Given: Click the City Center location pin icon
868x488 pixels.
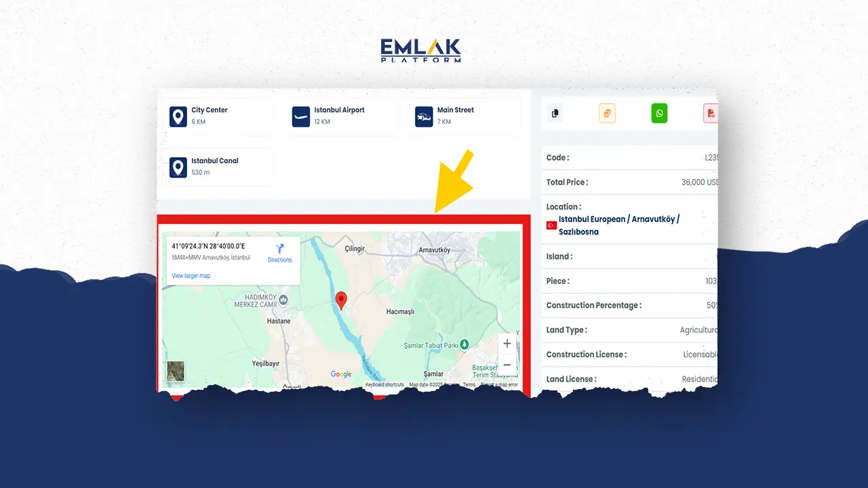Looking at the screenshot, I should click(x=178, y=117).
